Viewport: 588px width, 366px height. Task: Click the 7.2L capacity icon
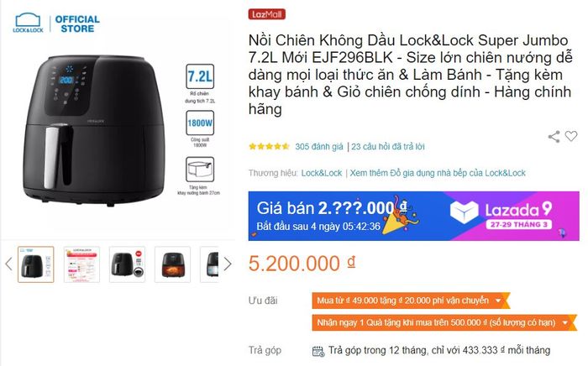click(x=200, y=76)
